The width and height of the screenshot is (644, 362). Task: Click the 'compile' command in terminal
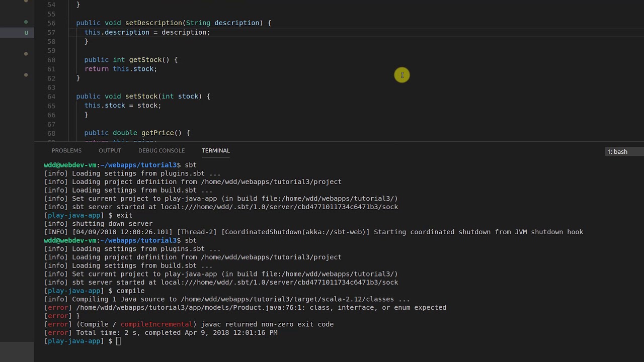pos(130,291)
